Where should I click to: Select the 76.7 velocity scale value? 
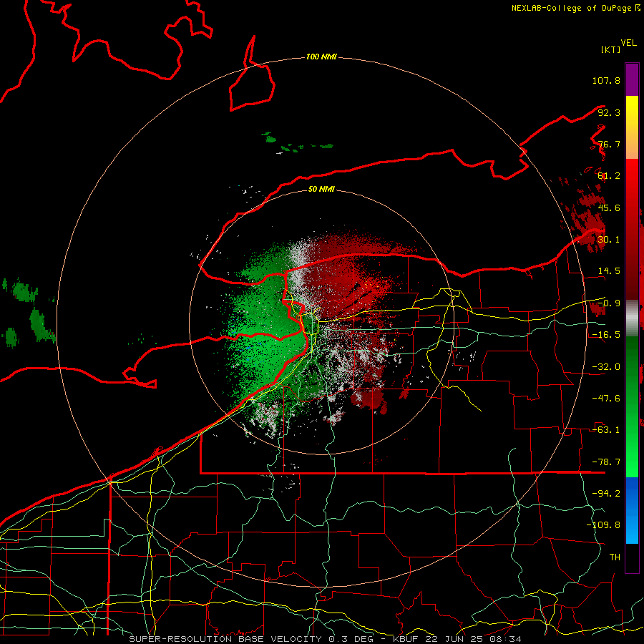tap(609, 144)
